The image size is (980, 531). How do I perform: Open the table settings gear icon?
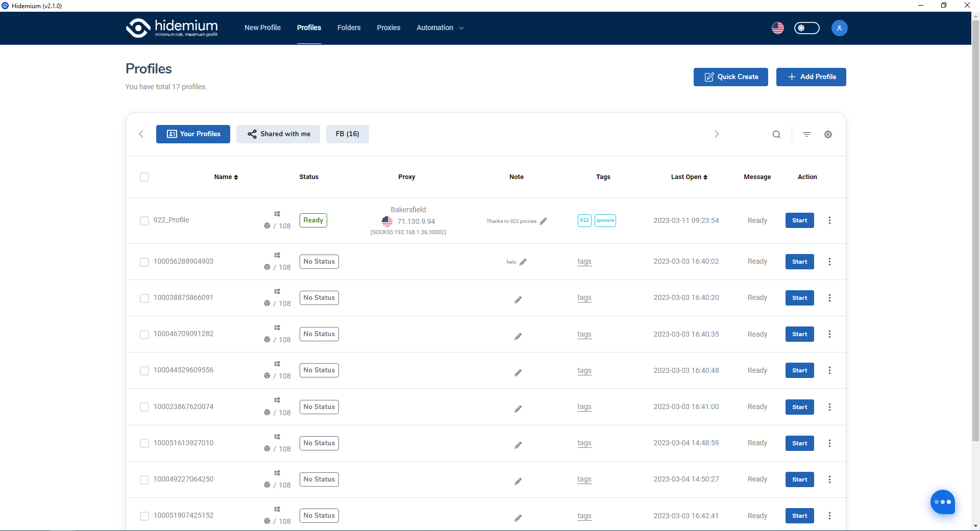pos(828,134)
